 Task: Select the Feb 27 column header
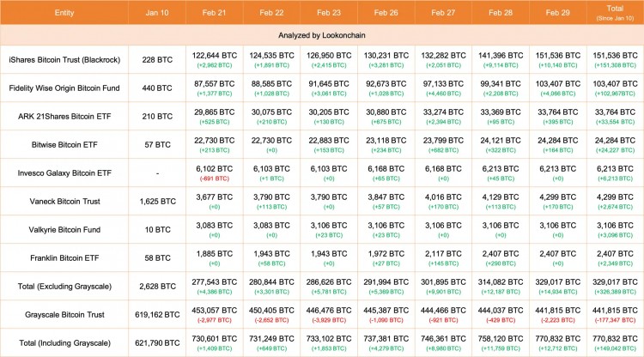[x=443, y=13]
